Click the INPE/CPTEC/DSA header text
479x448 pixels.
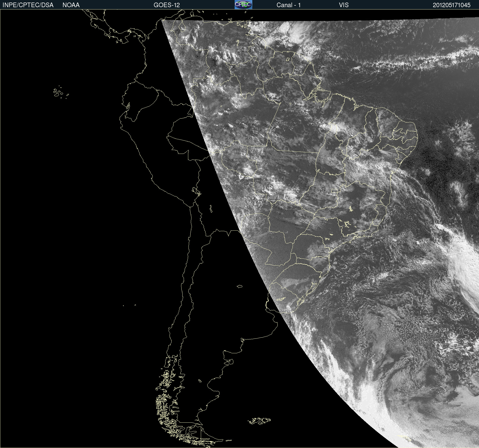tap(28, 5)
